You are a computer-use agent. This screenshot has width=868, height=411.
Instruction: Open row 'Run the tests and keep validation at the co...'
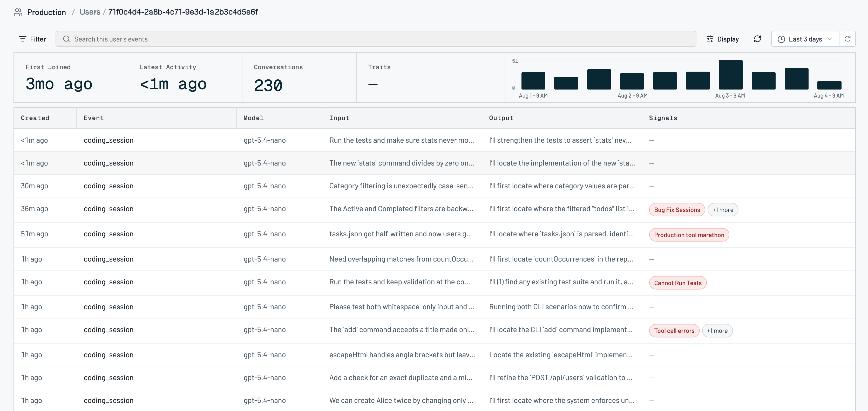click(x=434, y=283)
